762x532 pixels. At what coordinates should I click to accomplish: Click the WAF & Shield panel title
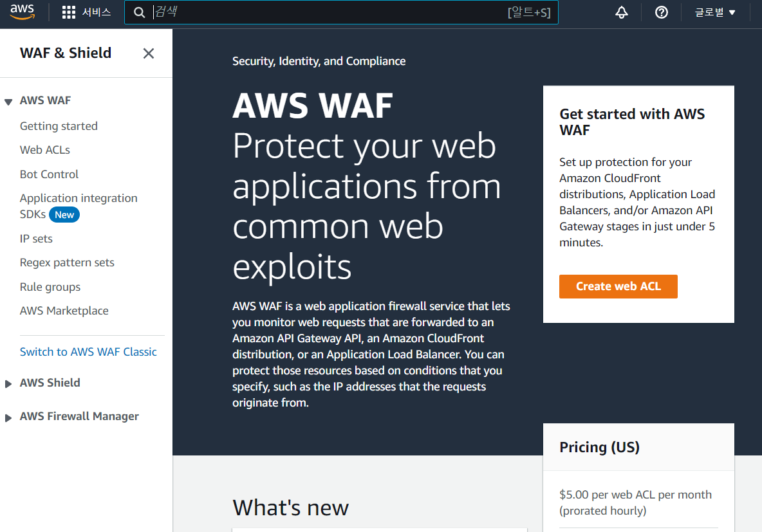pos(66,53)
